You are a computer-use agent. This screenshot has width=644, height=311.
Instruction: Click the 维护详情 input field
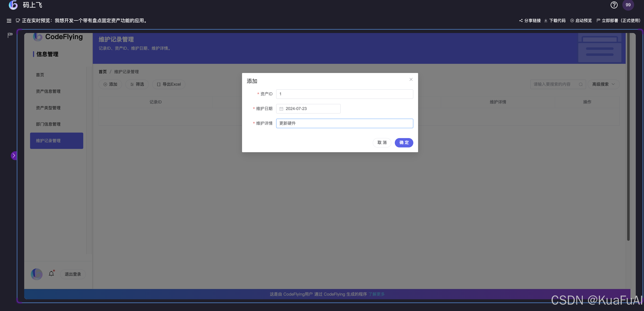pyautogui.click(x=345, y=123)
